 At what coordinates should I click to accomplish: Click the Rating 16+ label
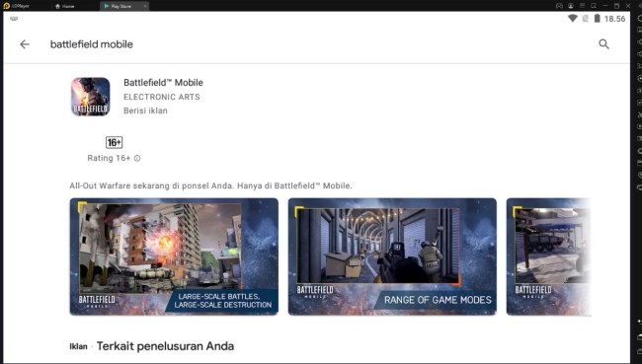109,158
